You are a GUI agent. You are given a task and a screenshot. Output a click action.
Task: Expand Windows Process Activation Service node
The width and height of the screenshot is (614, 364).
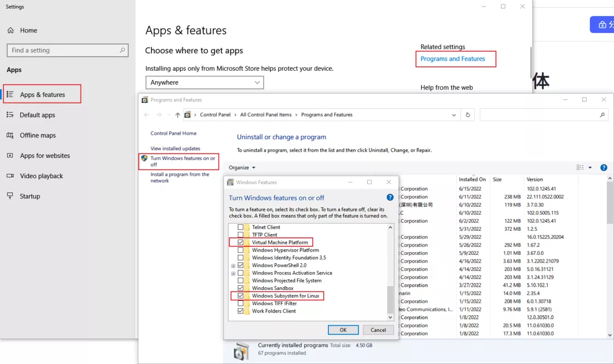pos(233,273)
